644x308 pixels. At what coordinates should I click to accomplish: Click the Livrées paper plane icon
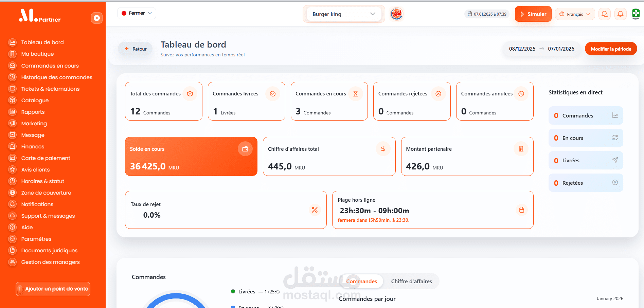click(615, 160)
